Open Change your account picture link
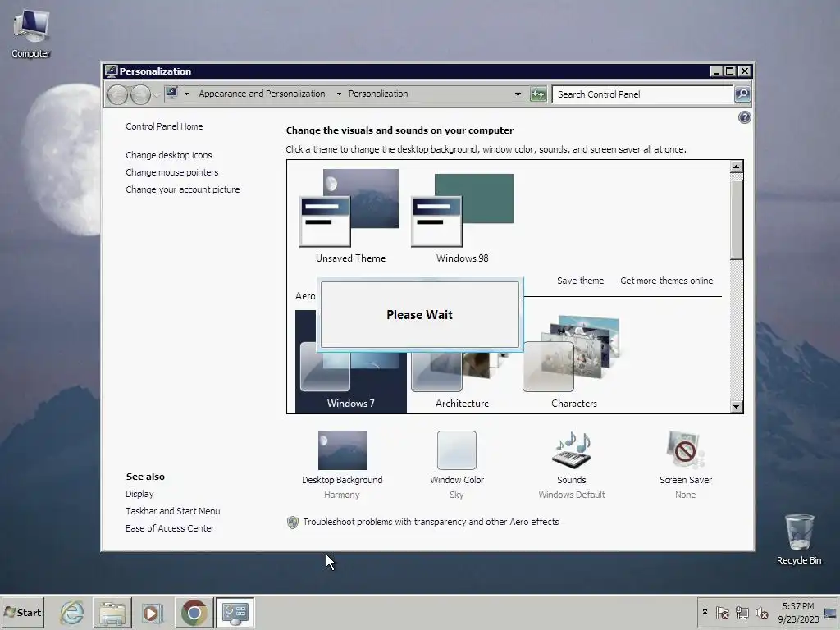Image resolution: width=840 pixels, height=630 pixels. (183, 189)
